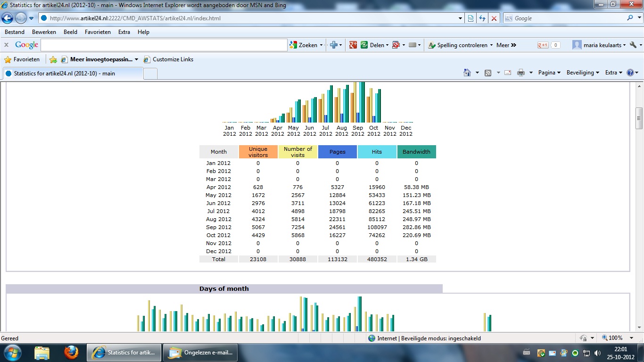Click the status bar protected mode lock icon

pyautogui.click(x=584, y=338)
